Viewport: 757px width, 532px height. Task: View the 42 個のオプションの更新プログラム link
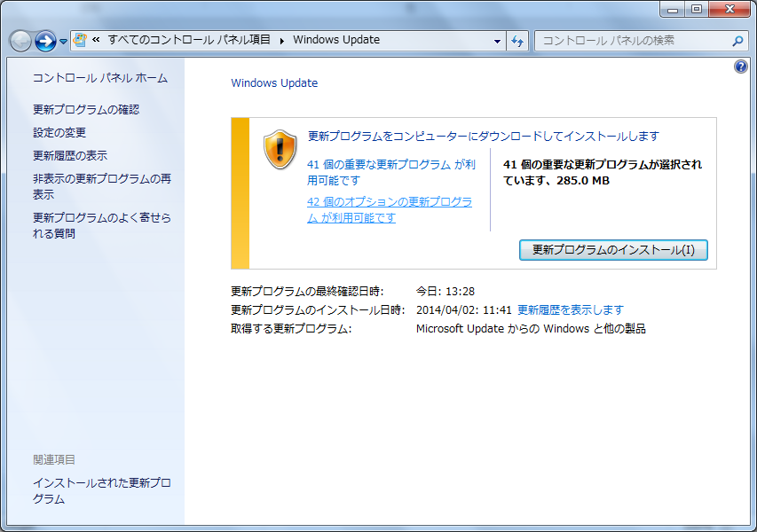[389, 210]
